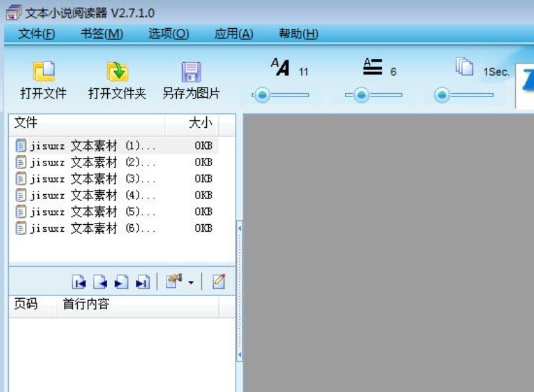Click the Save As Image floppy disk icon
The width and height of the screenshot is (534, 392).
(x=191, y=71)
